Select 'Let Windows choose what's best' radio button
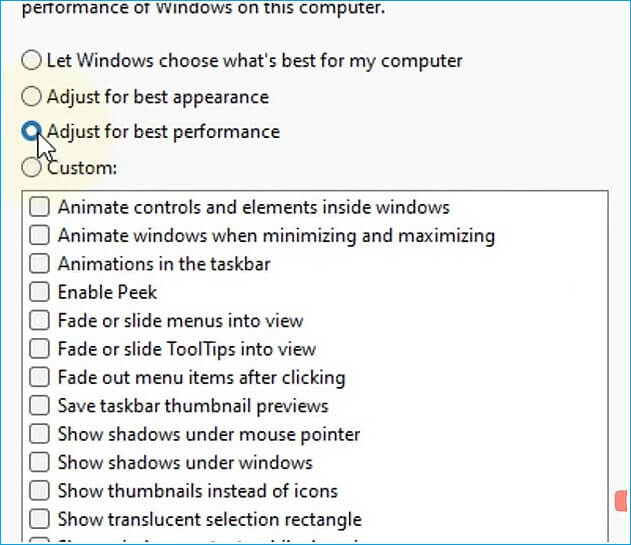 click(x=32, y=61)
